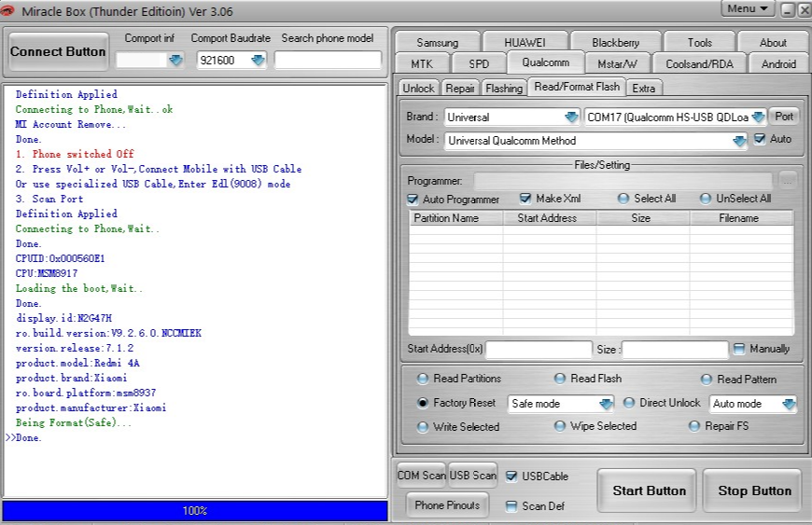Click the Port button

tap(784, 117)
